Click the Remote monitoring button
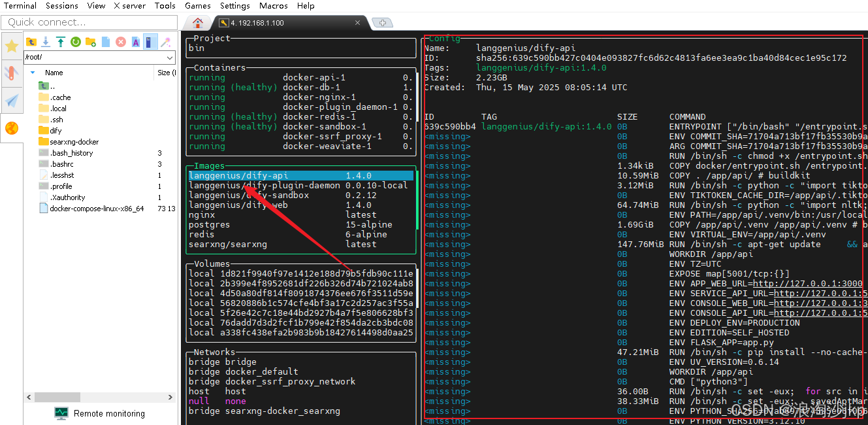 [100, 413]
